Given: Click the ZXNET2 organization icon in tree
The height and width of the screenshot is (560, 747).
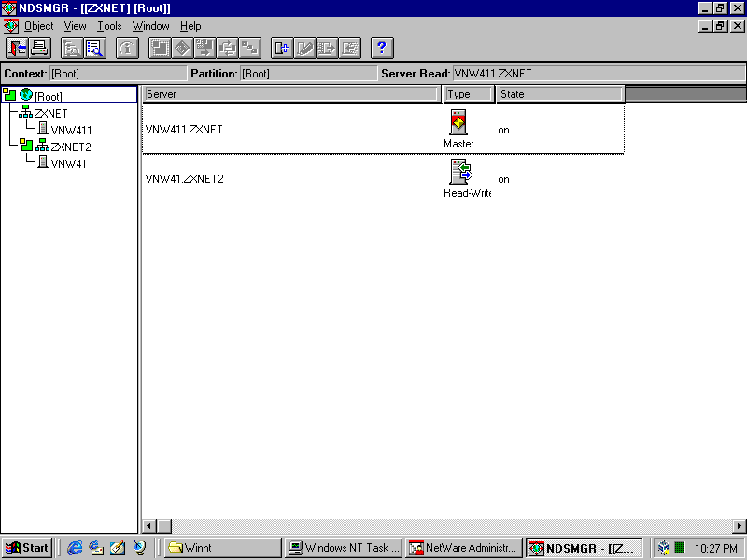Looking at the screenshot, I should [x=42, y=145].
